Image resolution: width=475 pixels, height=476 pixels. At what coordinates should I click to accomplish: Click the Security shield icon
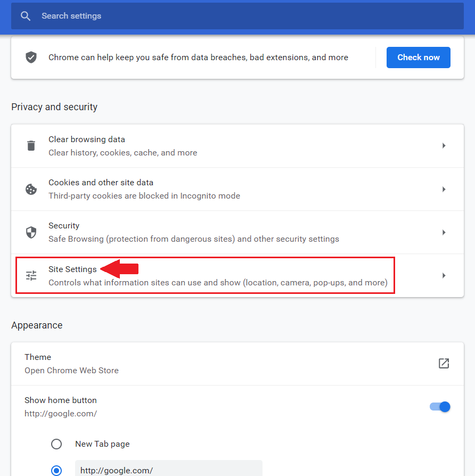click(x=31, y=233)
